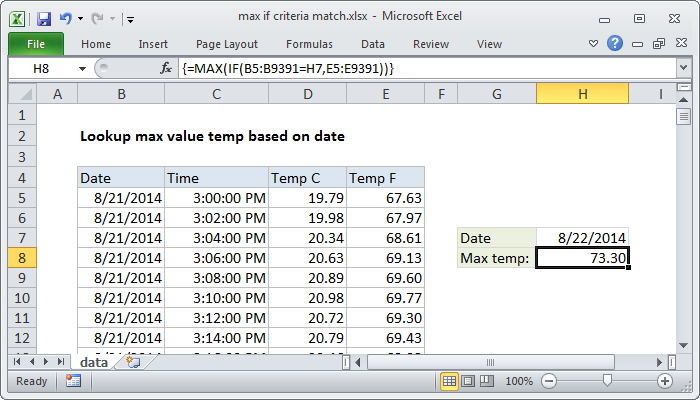Open the redo history dropdown arrow

pyautogui.click(x=112, y=19)
